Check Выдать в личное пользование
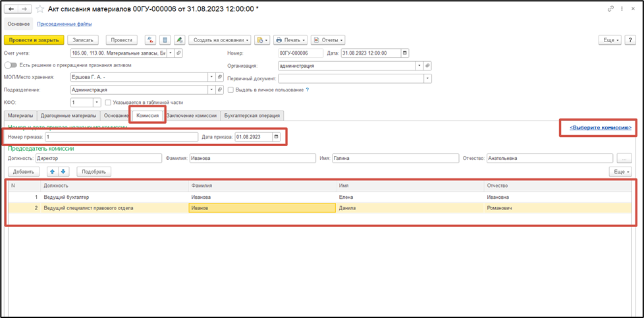Viewport: 644px width, 318px height. point(231,90)
